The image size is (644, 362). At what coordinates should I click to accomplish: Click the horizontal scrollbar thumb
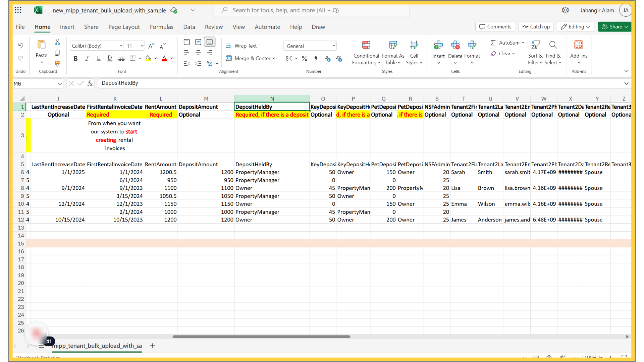tap(261, 337)
